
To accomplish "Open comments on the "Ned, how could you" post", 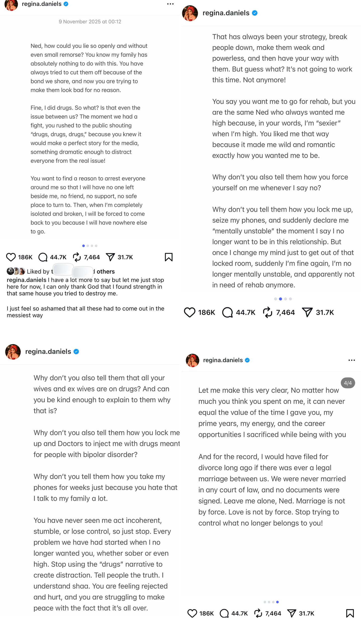I will tap(43, 257).
